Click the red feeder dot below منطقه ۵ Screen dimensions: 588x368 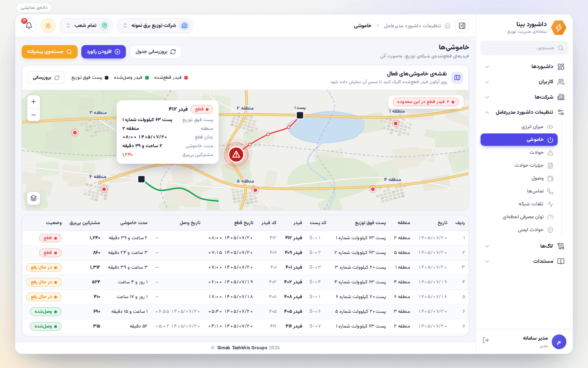255,190
